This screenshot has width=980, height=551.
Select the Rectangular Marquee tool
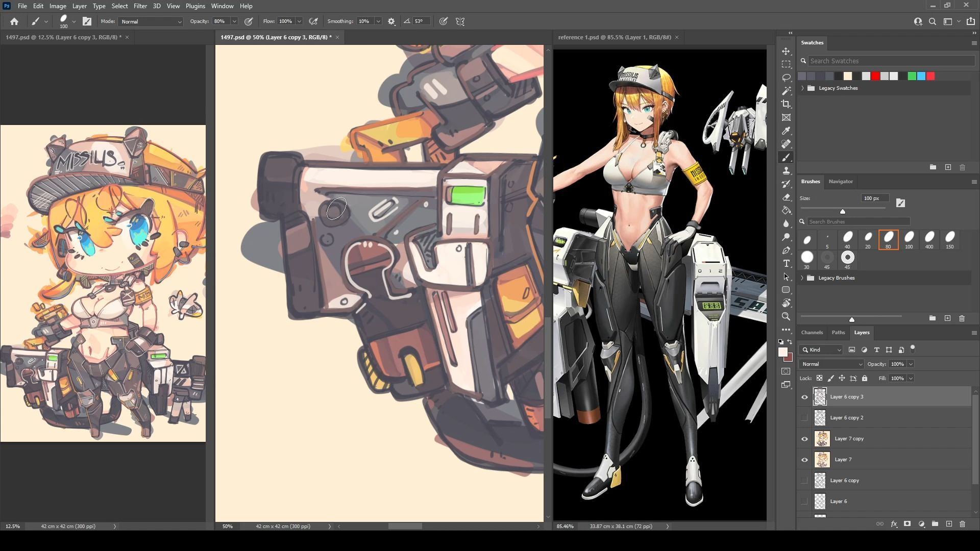click(x=786, y=64)
